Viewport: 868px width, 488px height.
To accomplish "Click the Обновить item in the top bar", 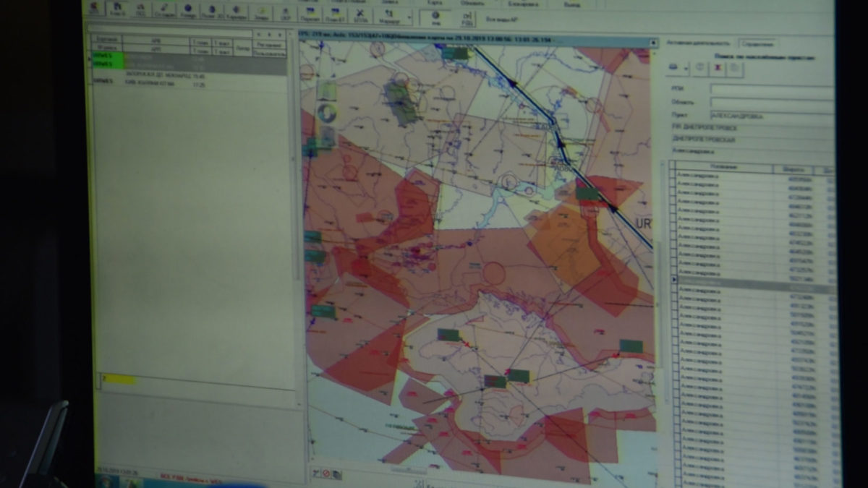I will pyautogui.click(x=471, y=3).
